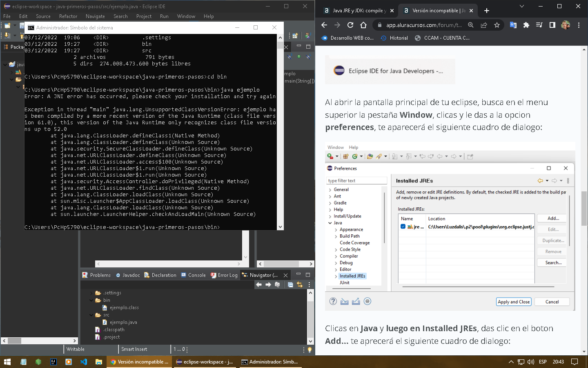Image resolution: width=588 pixels, height=368 pixels.
Task: Open Navigator view three-dot menu
Action: [x=309, y=285]
